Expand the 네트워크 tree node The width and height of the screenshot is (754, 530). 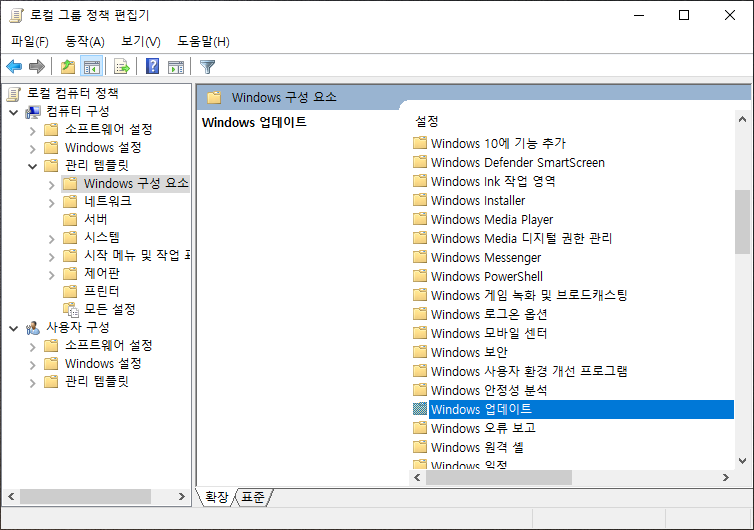[51, 203]
